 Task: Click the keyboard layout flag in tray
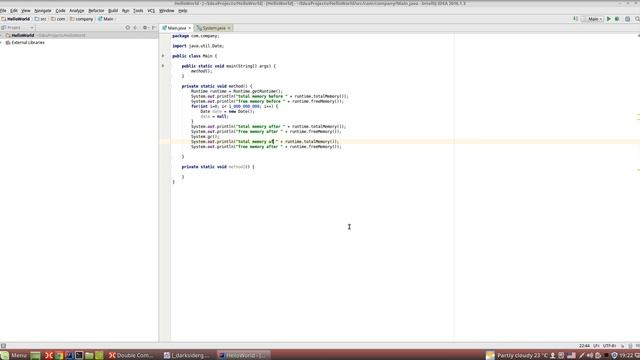click(571, 356)
